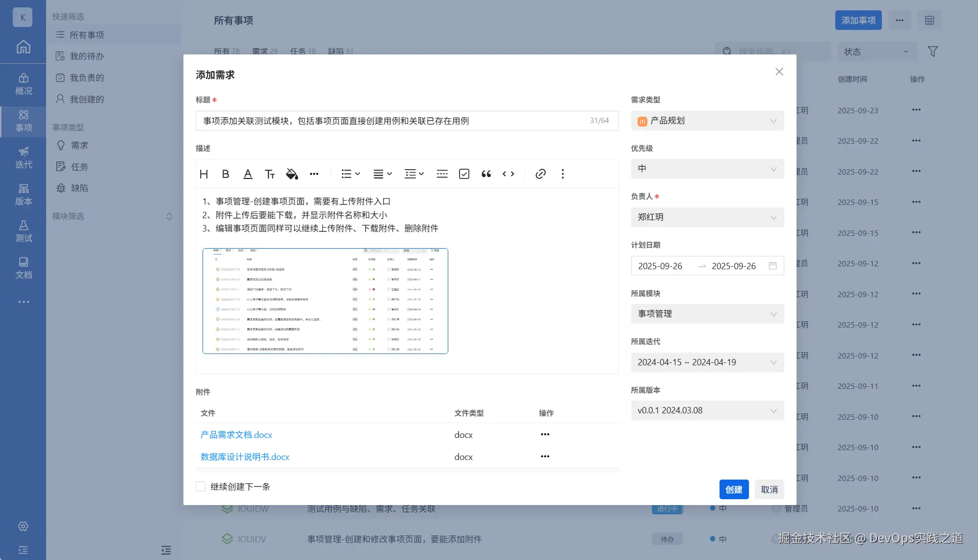Viewport: 978px width, 560px height.
Task: Open the calendar picker for 计划日期
Action: 772,266
